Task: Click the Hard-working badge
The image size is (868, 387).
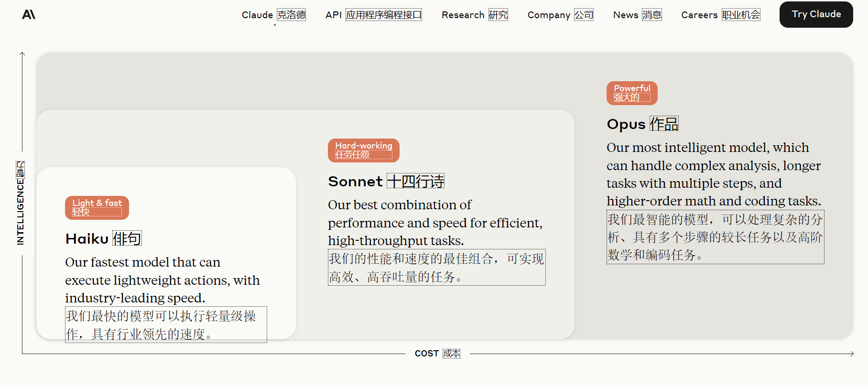Action: click(364, 150)
